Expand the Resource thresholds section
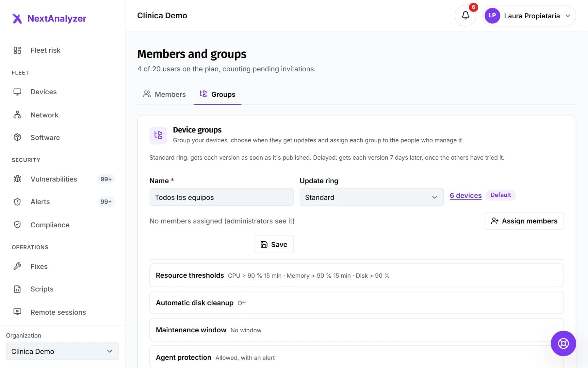Image resolution: width=588 pixels, height=368 pixels. pyautogui.click(x=356, y=275)
